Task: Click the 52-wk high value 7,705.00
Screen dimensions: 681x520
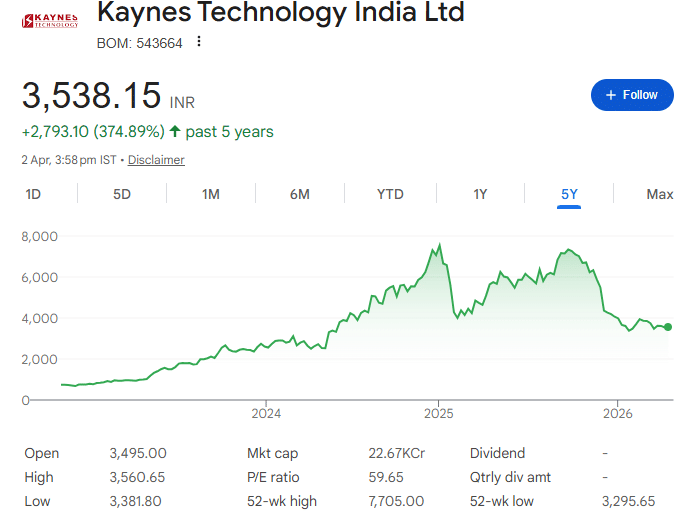Action: coord(396,501)
